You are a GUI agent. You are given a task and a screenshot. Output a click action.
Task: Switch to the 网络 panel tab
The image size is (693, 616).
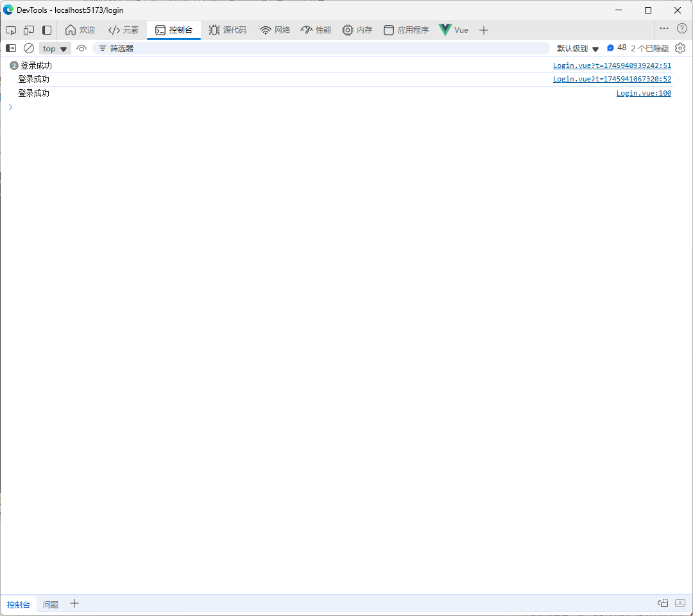pos(275,30)
